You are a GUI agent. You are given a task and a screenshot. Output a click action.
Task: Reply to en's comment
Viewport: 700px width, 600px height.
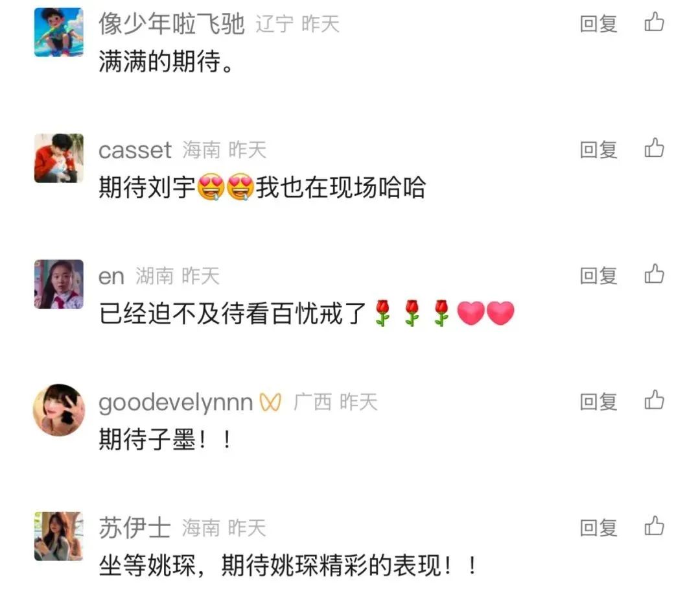point(598,276)
